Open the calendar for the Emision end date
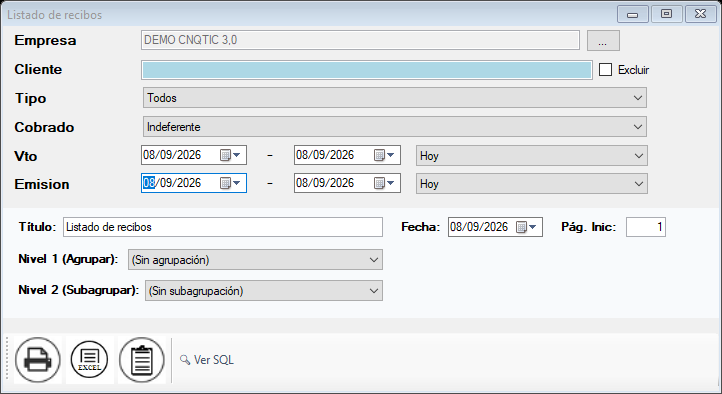The image size is (722, 394). tap(384, 183)
